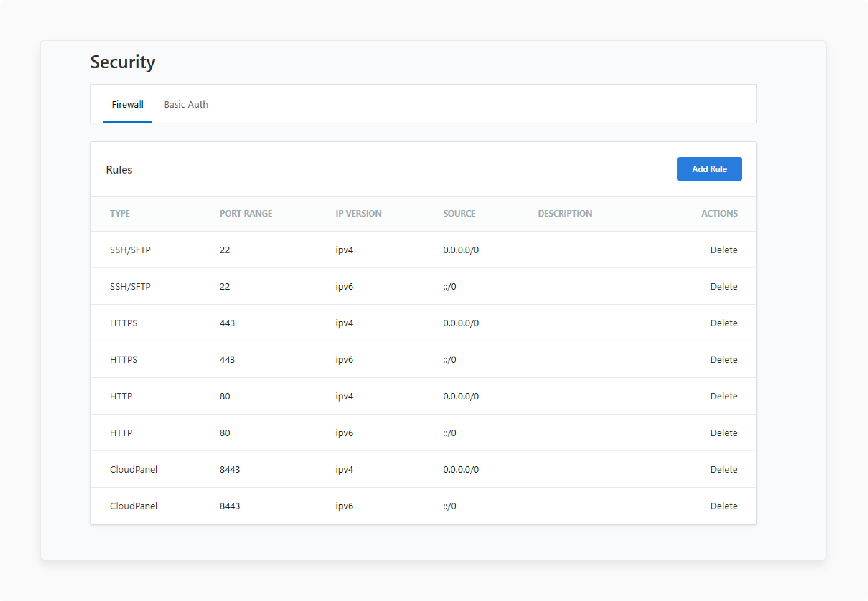The width and height of the screenshot is (868, 601).
Task: Select SSH/SFTP type in the ipv4 row
Action: (130, 250)
